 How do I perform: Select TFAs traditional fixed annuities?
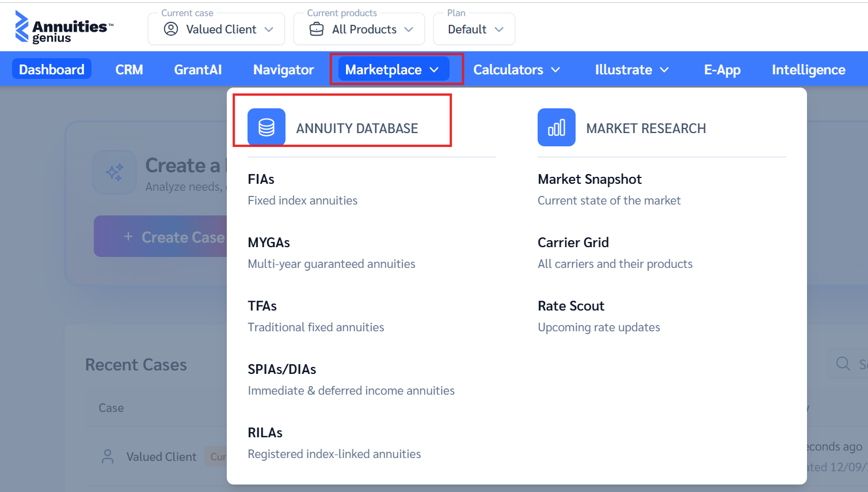[x=316, y=316]
